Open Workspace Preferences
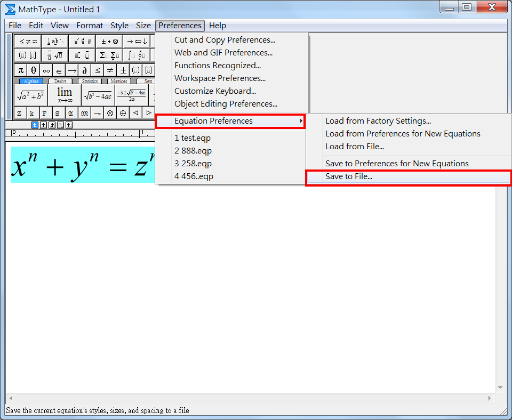512x420 pixels. (232, 78)
